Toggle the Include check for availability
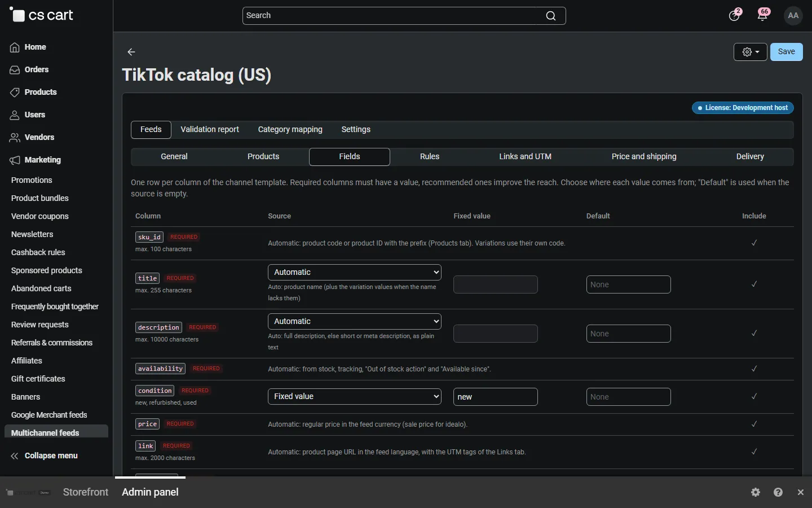This screenshot has height=508, width=812. coord(754,369)
